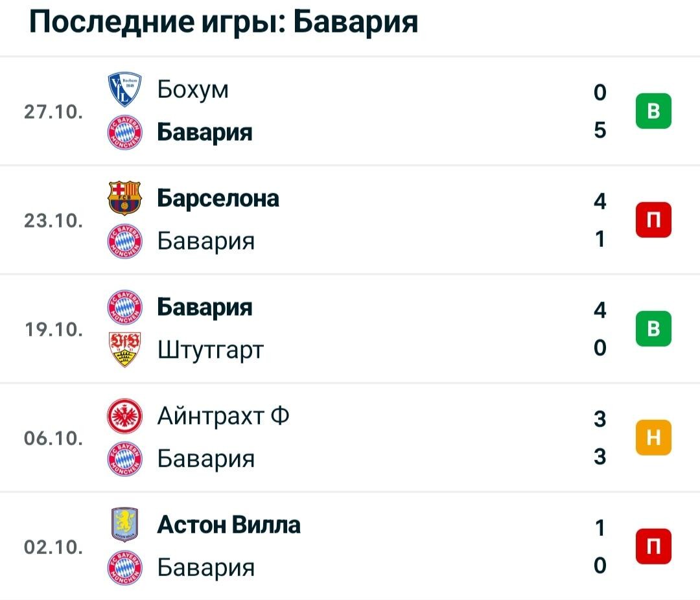Open the Барселона team link
The image size is (700, 600).
pos(218,198)
